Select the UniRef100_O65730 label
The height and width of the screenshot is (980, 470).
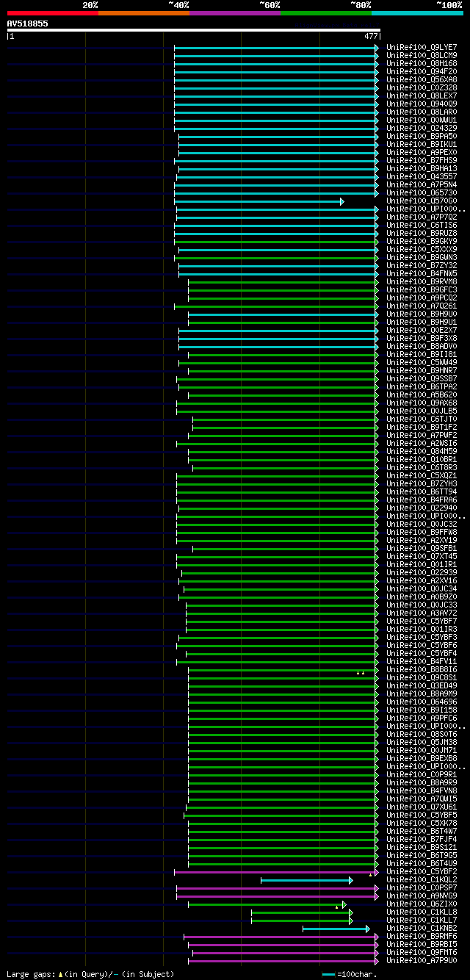point(422,193)
